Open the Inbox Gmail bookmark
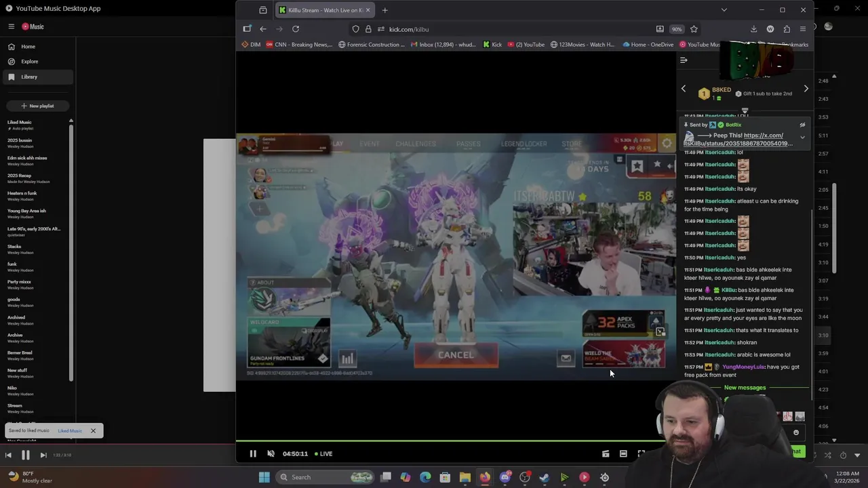This screenshot has width=868, height=488. (x=443, y=45)
